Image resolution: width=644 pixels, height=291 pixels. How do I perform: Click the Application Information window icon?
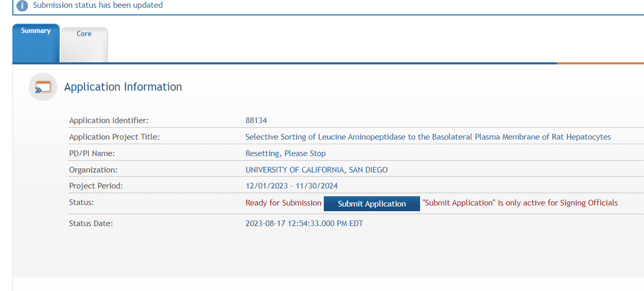coord(43,87)
